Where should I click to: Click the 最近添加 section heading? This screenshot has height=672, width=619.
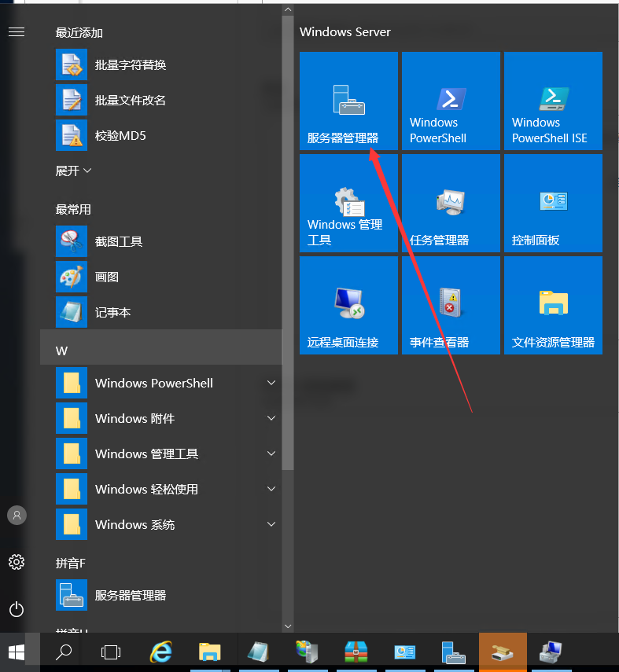tap(79, 32)
